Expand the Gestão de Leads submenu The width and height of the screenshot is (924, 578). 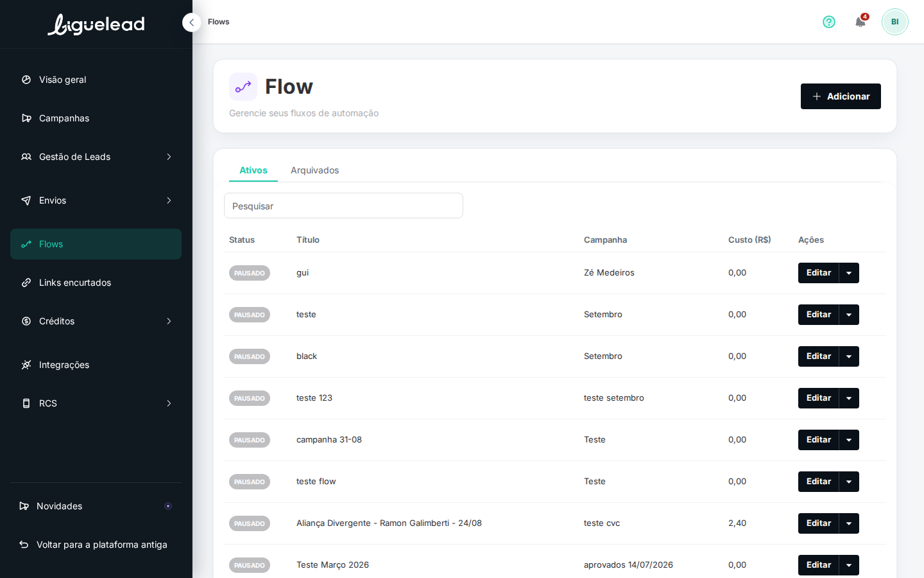pyautogui.click(x=169, y=157)
